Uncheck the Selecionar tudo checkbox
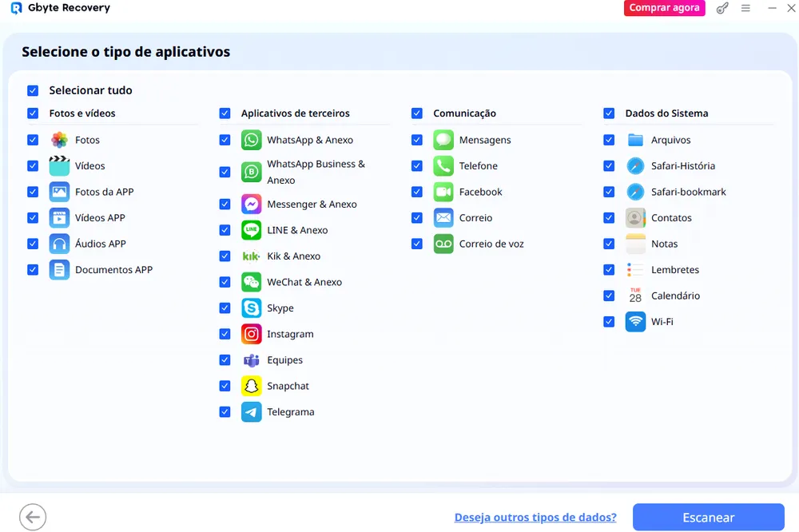This screenshot has height=532, width=799. [33, 91]
